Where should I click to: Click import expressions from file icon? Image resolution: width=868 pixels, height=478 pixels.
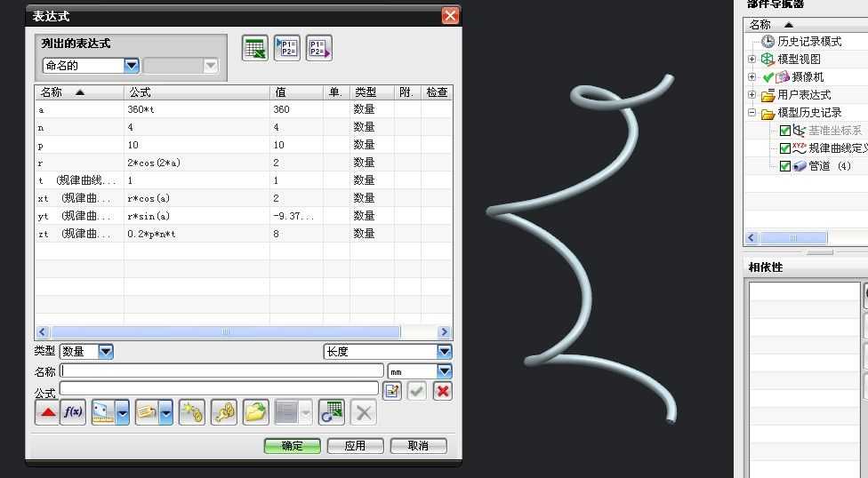pyautogui.click(x=286, y=49)
